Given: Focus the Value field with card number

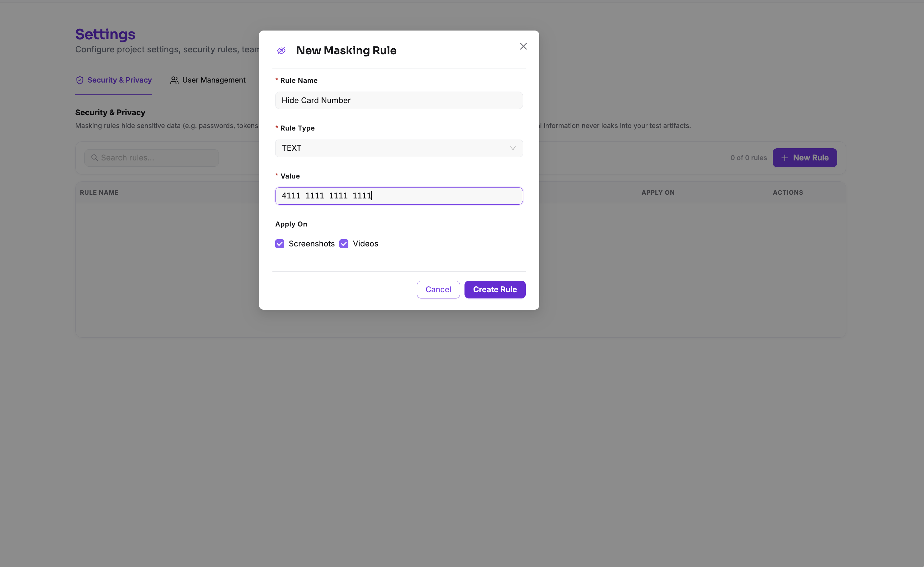Looking at the screenshot, I should click(398, 196).
